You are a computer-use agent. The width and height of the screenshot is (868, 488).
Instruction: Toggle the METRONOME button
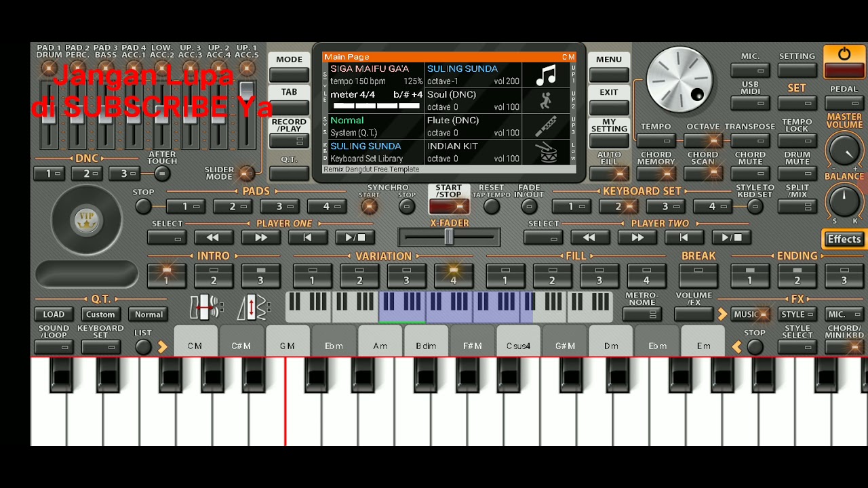(x=642, y=314)
